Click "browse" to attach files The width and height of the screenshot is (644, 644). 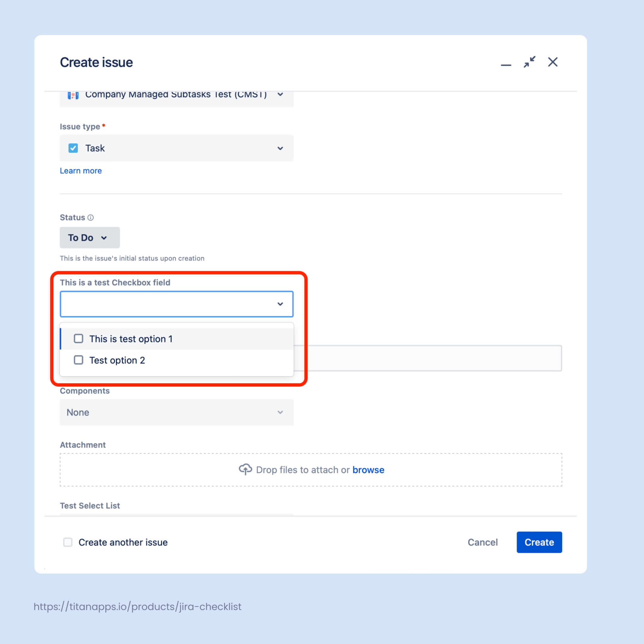tap(368, 470)
